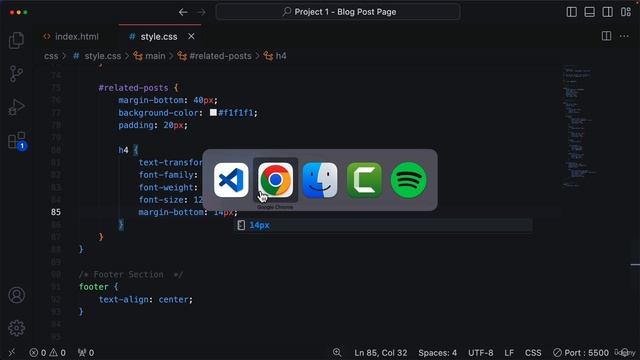Open the Explorer view in the activity bar
The height and width of the screenshot is (360, 640).
(x=16, y=40)
